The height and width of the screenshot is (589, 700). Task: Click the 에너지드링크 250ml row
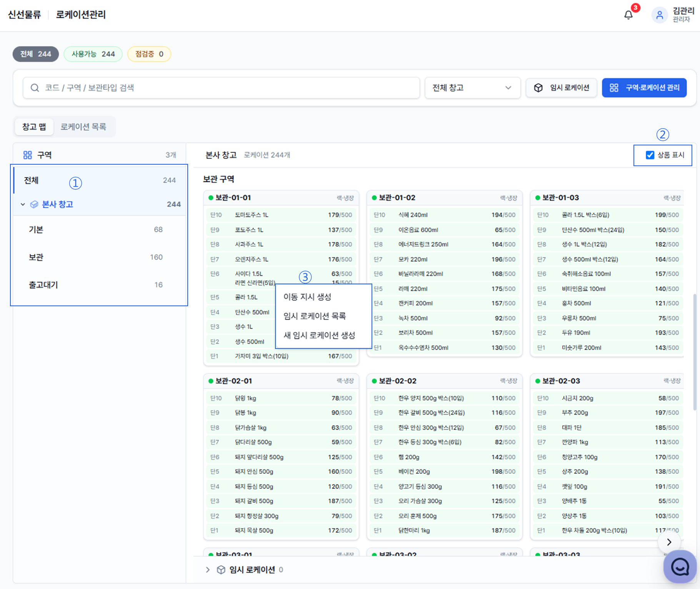[x=445, y=244]
